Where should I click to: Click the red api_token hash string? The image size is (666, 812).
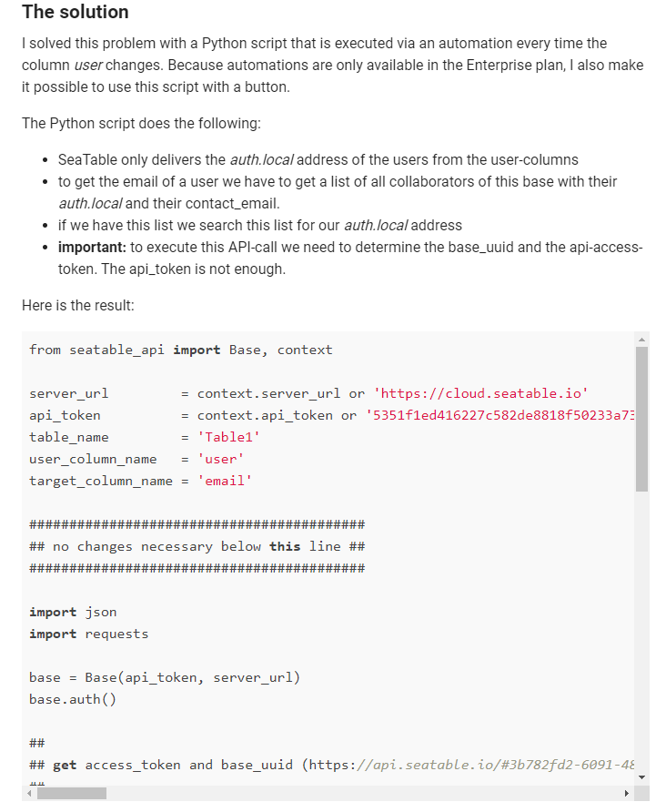(499, 415)
